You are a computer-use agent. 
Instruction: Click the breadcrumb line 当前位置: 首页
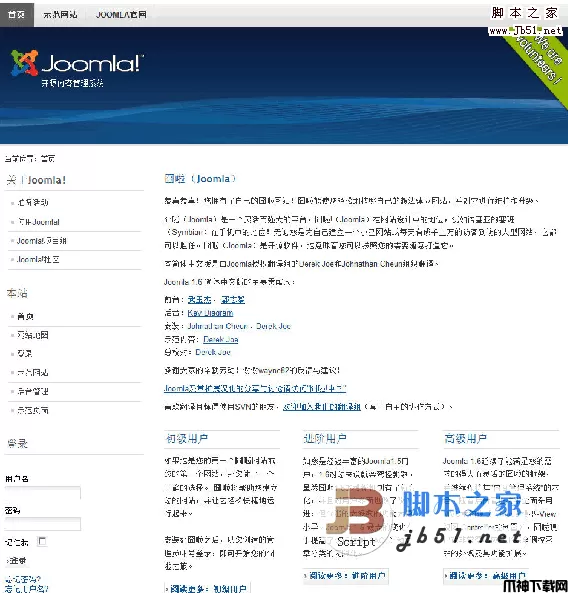tap(29, 158)
